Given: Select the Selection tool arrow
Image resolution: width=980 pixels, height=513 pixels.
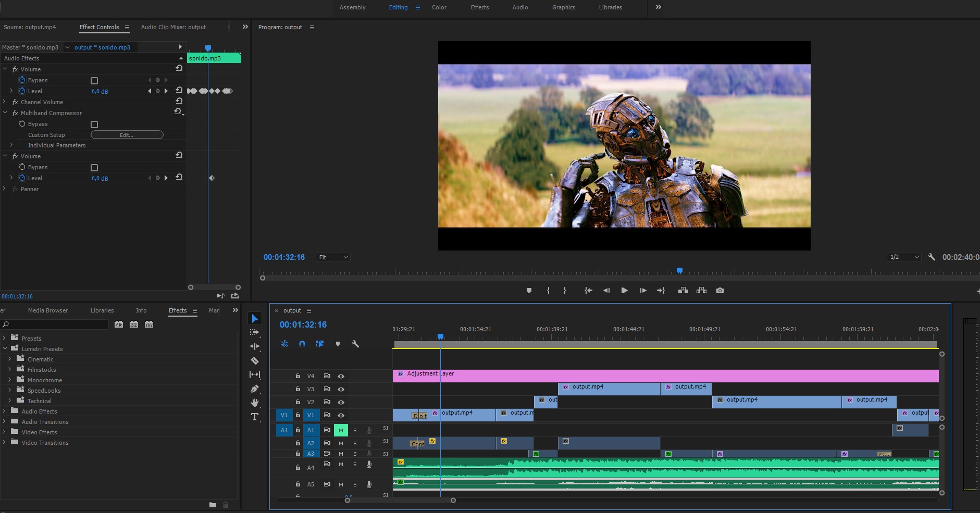Looking at the screenshot, I should point(255,318).
